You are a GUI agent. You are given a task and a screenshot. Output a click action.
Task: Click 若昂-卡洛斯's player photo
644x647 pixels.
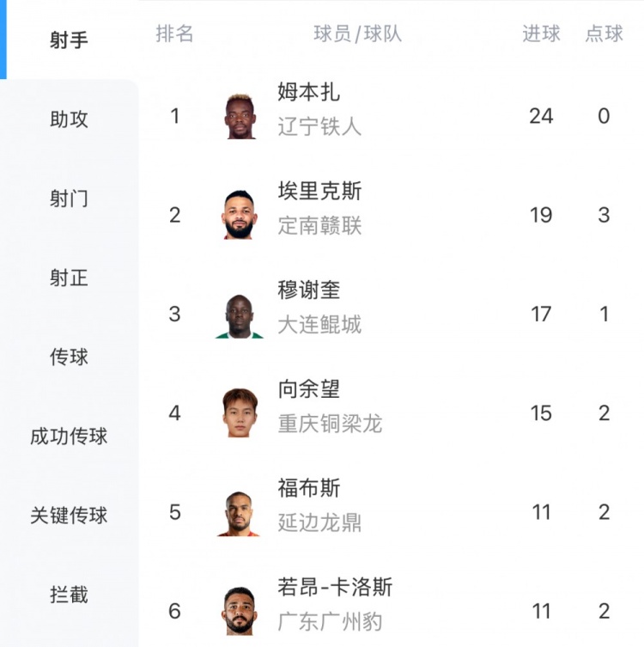[240, 611]
